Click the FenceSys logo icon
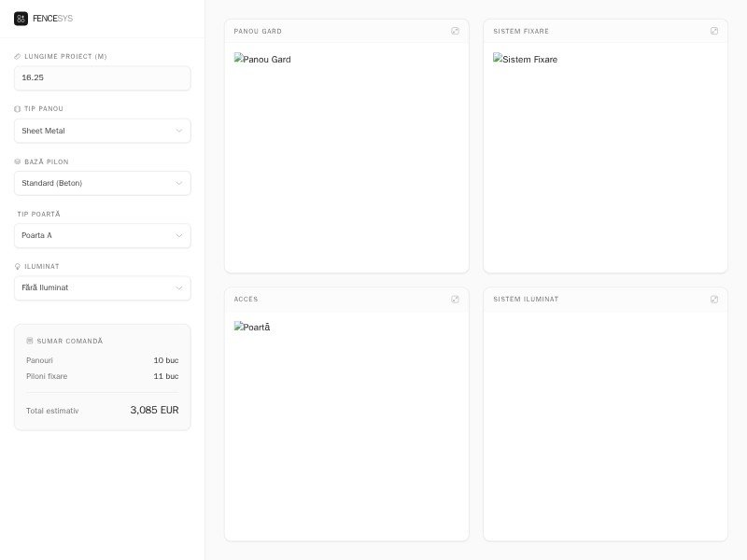 point(21,19)
